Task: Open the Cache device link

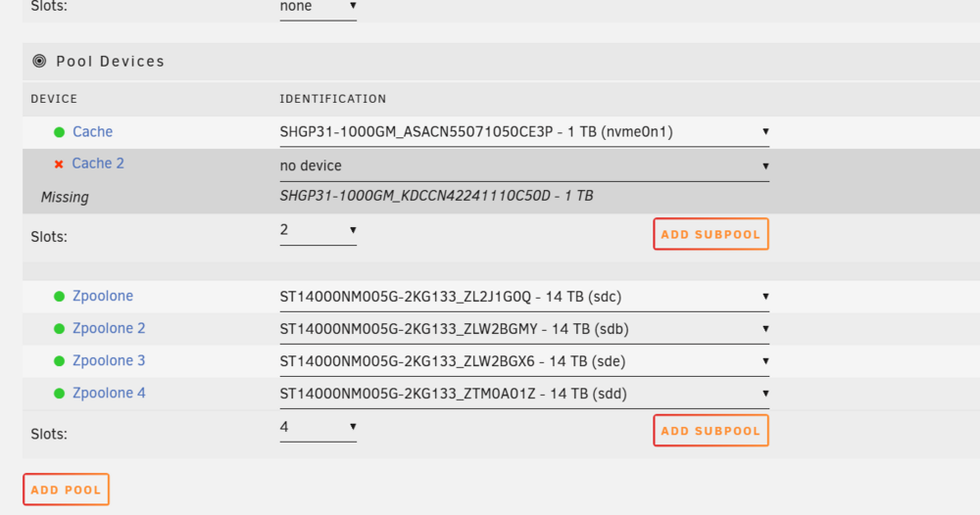Action: [92, 132]
